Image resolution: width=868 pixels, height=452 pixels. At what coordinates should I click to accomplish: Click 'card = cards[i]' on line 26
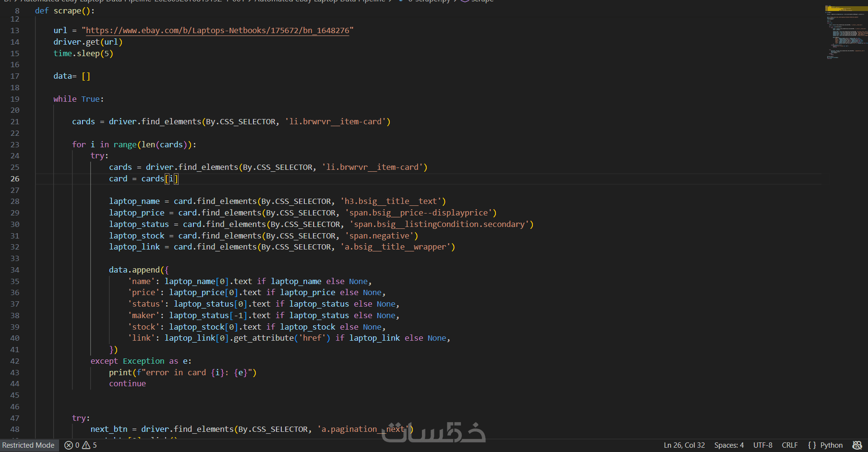click(144, 178)
